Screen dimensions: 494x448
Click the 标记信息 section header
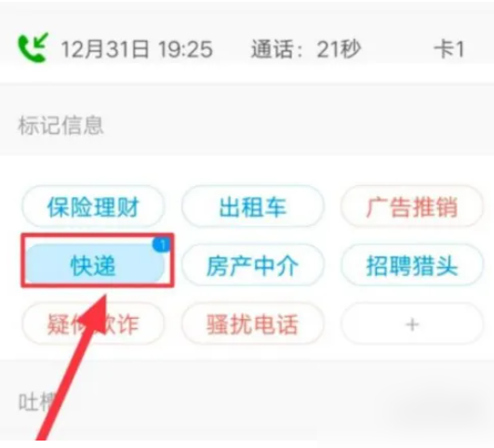(x=60, y=125)
